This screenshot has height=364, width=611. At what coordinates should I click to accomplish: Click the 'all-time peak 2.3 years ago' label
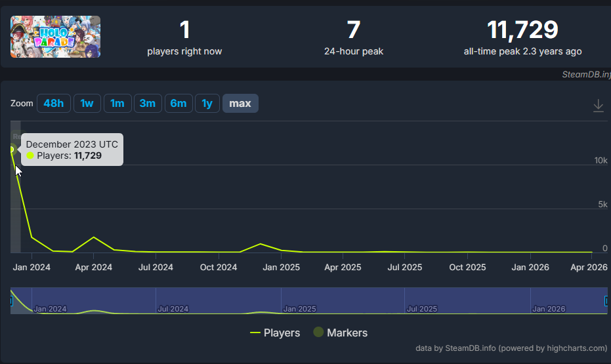[522, 51]
